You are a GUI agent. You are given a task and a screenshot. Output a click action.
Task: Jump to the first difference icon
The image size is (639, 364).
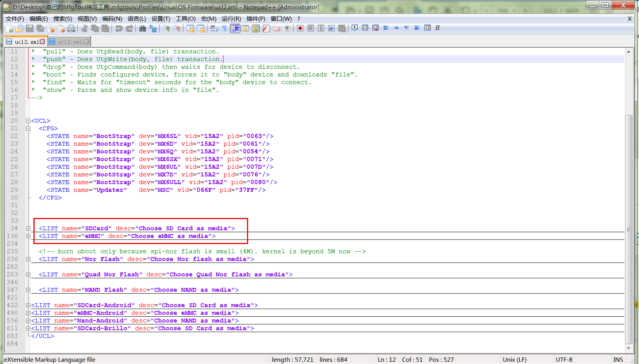pos(386,28)
